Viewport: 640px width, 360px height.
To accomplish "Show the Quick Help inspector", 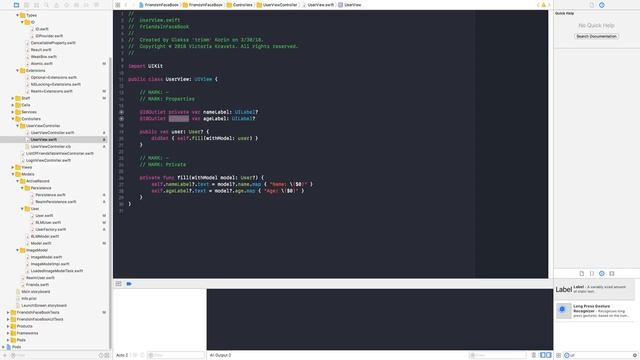I will point(602,5).
